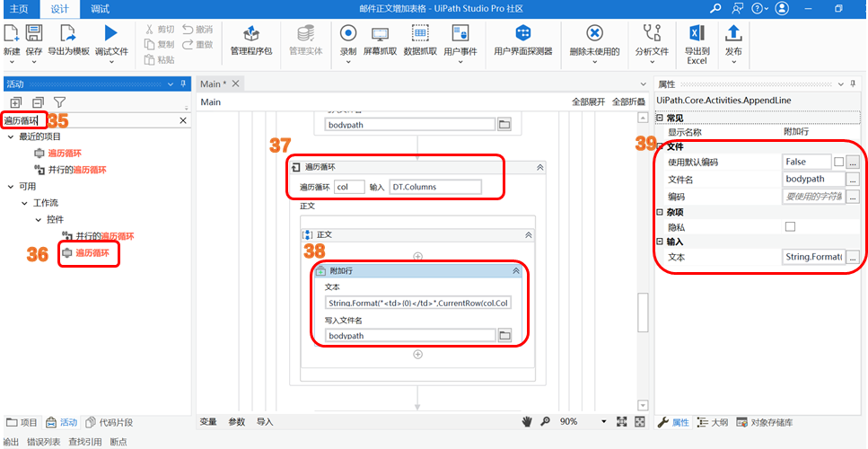868x449 pixels.
Task: Open 导入 imports panel
Action: click(265, 422)
